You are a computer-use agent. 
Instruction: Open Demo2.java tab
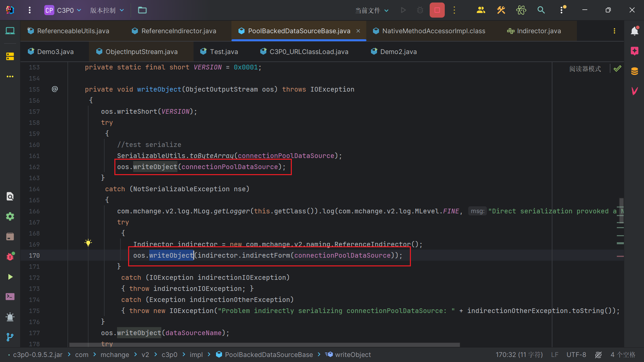[x=394, y=52]
